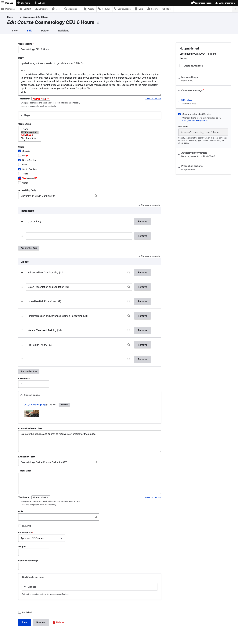The height and width of the screenshot is (644, 238).
Task: Click the red trash Delete icon at bottom
Action: click(54, 623)
